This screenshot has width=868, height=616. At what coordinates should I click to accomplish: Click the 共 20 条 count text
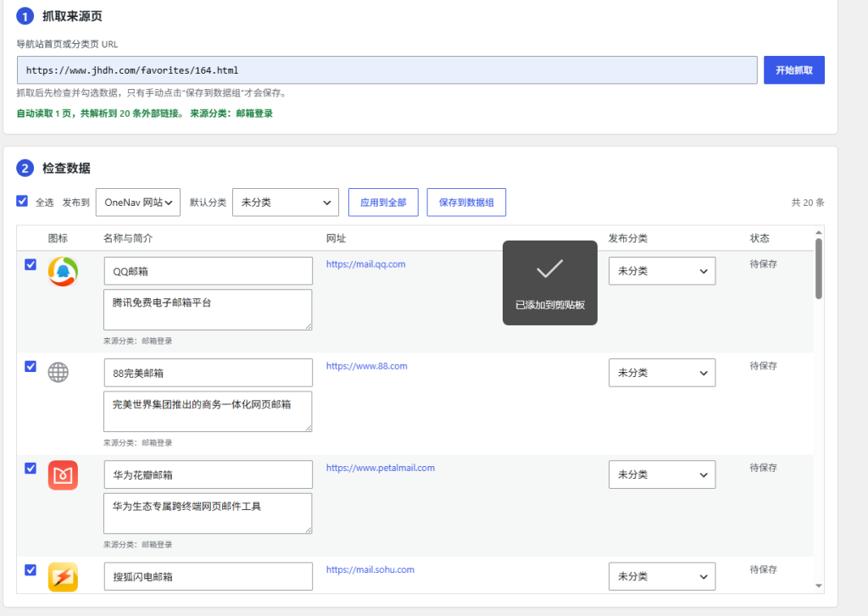click(x=808, y=203)
